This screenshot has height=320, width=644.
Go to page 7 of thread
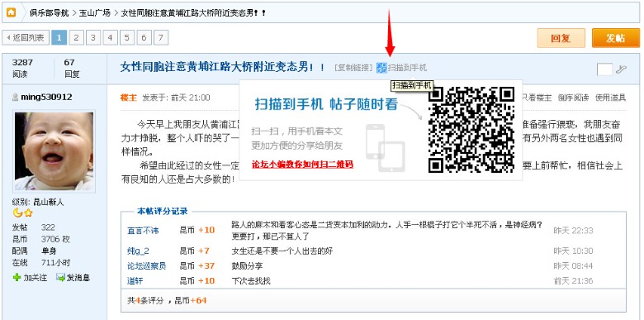click(161, 38)
